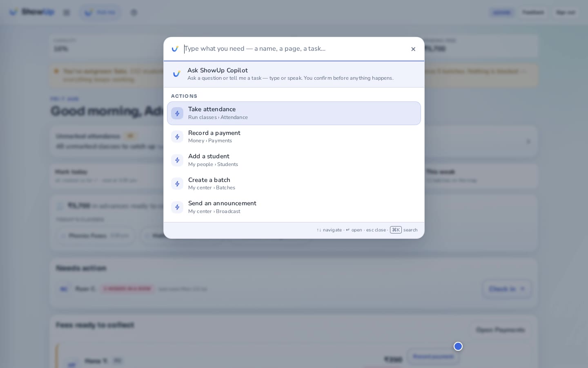The width and height of the screenshot is (588, 368).
Task: Click the 'Run classes › Attendance' path text
Action: click(x=218, y=117)
